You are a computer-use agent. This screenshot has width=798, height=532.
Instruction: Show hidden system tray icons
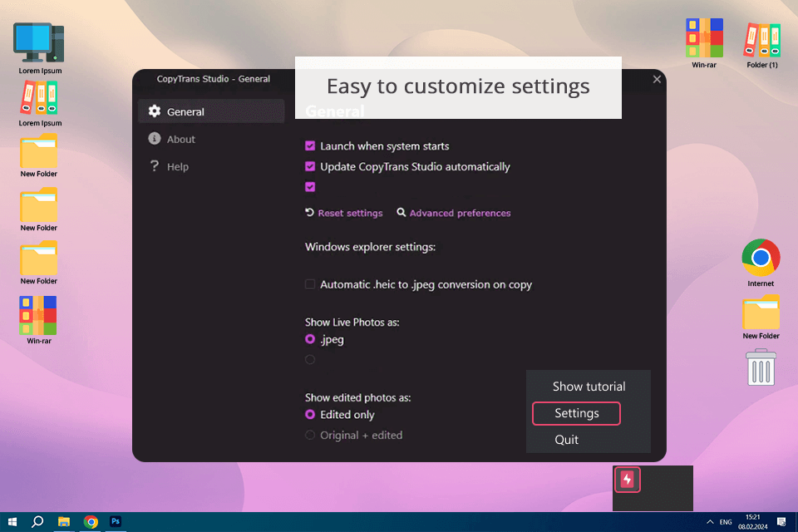pos(710,522)
